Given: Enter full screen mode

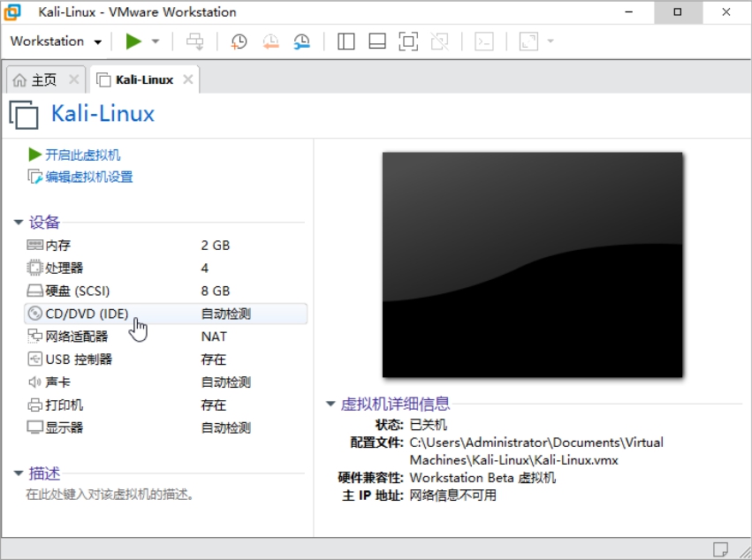Looking at the screenshot, I should point(407,42).
